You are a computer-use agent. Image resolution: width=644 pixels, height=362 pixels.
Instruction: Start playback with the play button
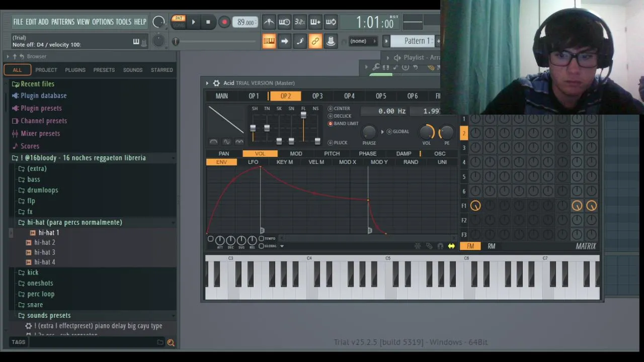pyautogui.click(x=193, y=22)
